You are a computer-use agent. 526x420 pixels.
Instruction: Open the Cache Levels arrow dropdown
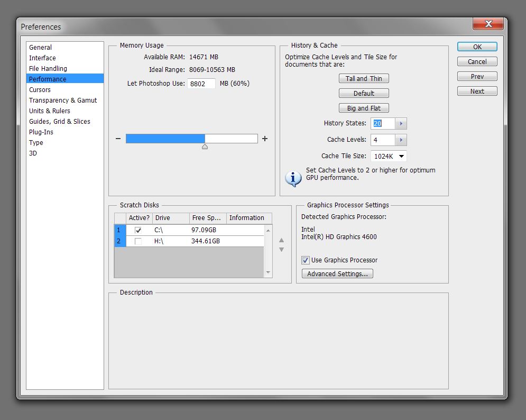(401, 140)
